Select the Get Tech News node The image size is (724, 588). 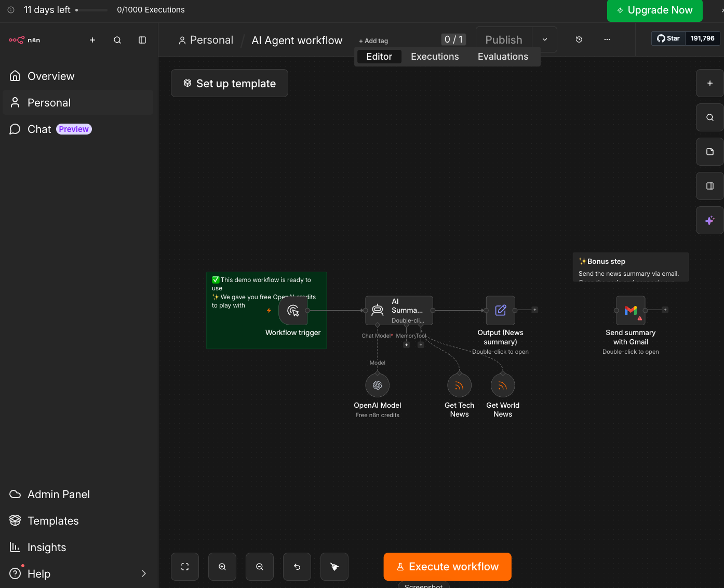459,385
